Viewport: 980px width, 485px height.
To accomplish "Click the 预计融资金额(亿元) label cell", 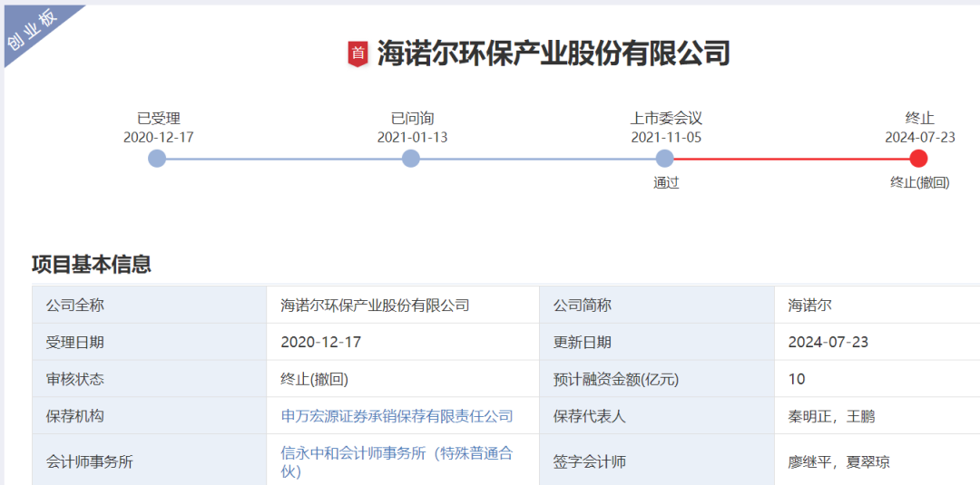I will tap(657, 379).
